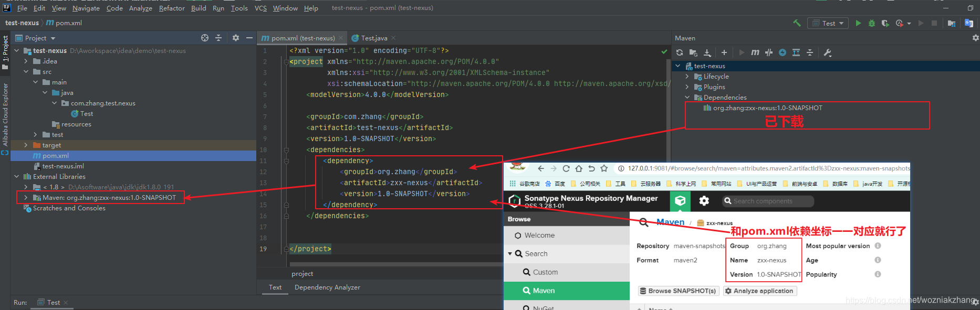Show Maven dependencies diagram icon

(x=796, y=52)
